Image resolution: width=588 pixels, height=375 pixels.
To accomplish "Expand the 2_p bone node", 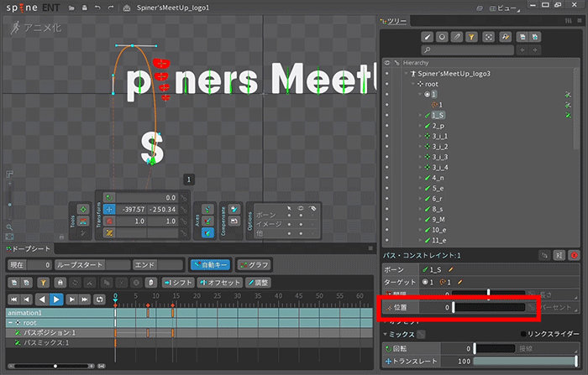I will tap(420, 126).
